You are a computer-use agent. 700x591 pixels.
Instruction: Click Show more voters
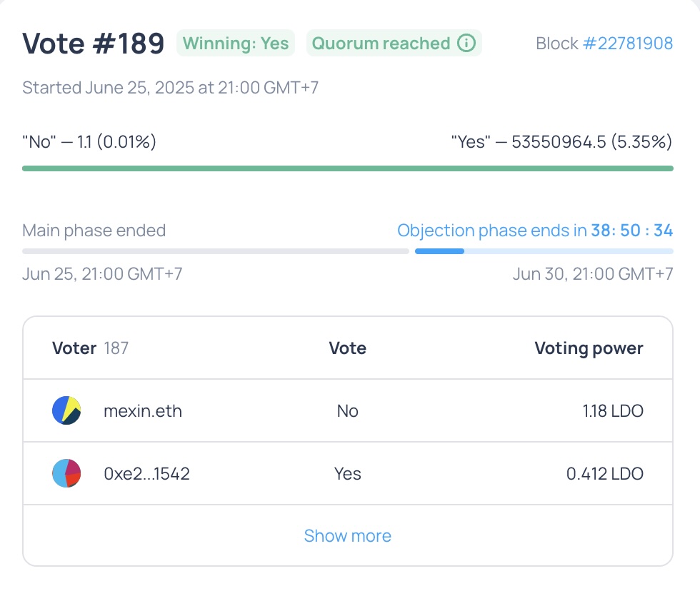[348, 536]
